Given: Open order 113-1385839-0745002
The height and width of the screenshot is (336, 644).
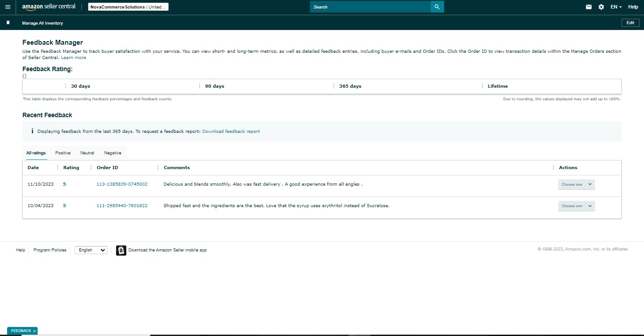Looking at the screenshot, I should coord(122,184).
